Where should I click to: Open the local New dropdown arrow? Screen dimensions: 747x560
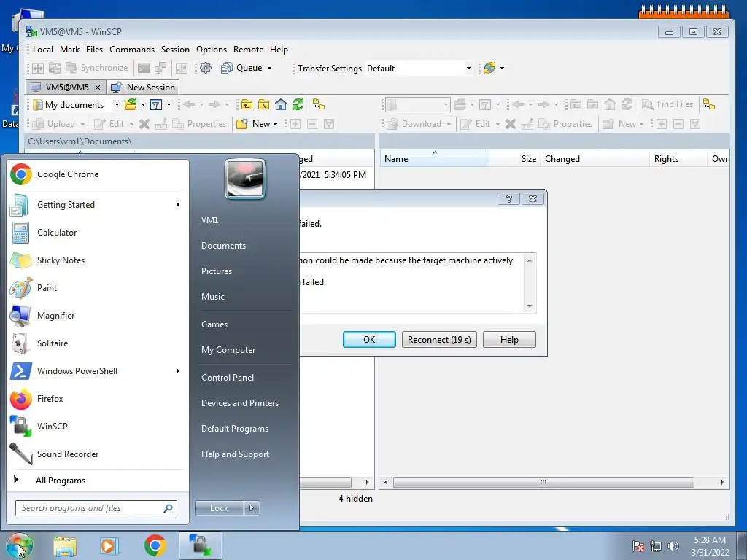275,124
